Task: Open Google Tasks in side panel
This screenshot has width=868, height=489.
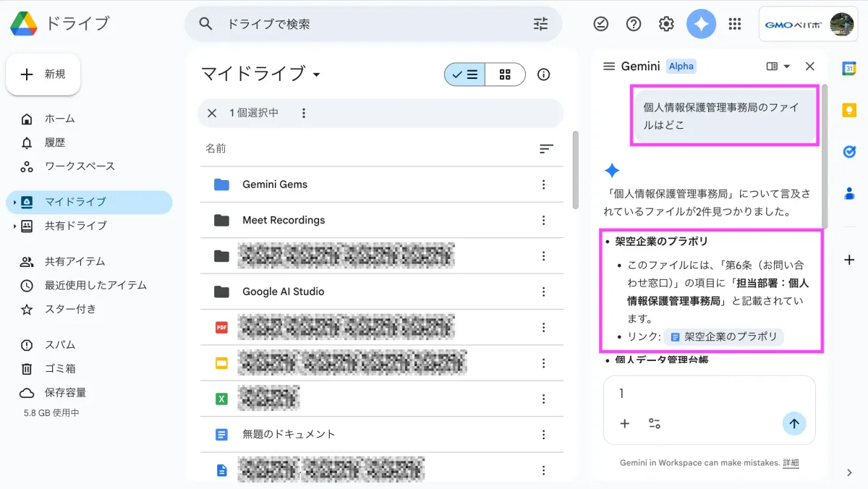Action: tap(849, 151)
